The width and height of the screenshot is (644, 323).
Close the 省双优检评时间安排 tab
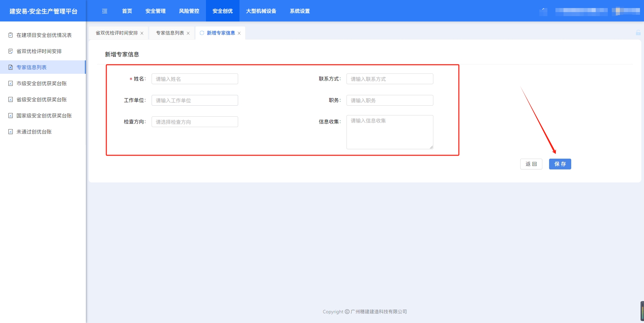pos(142,33)
